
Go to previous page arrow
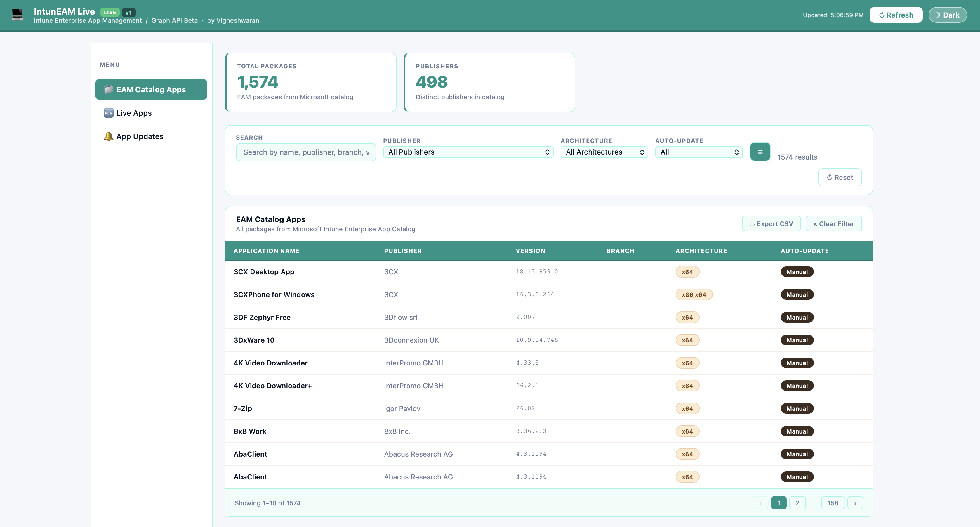[x=760, y=503]
